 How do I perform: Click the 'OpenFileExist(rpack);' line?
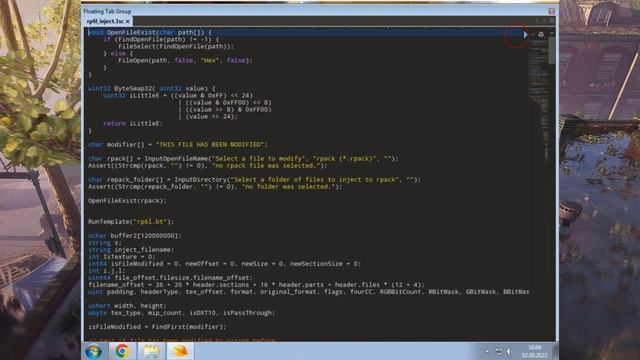point(127,200)
